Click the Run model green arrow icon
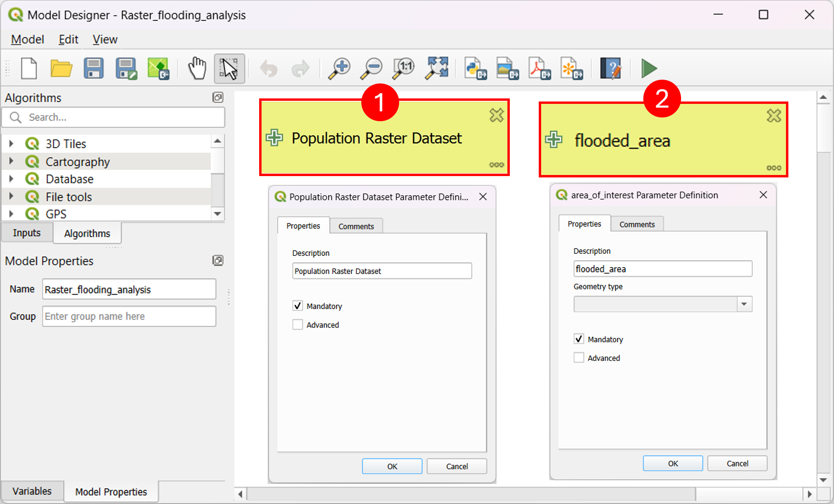The image size is (834, 504). pyautogui.click(x=649, y=68)
